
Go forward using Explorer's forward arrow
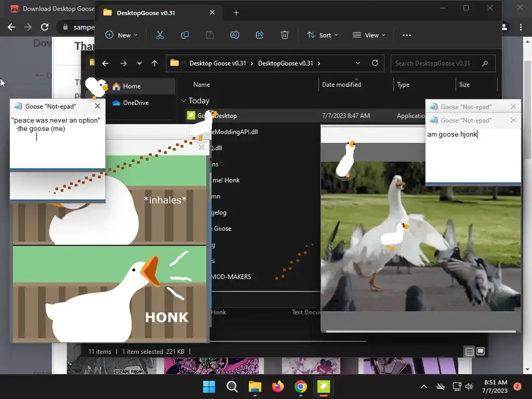pyautogui.click(x=124, y=63)
